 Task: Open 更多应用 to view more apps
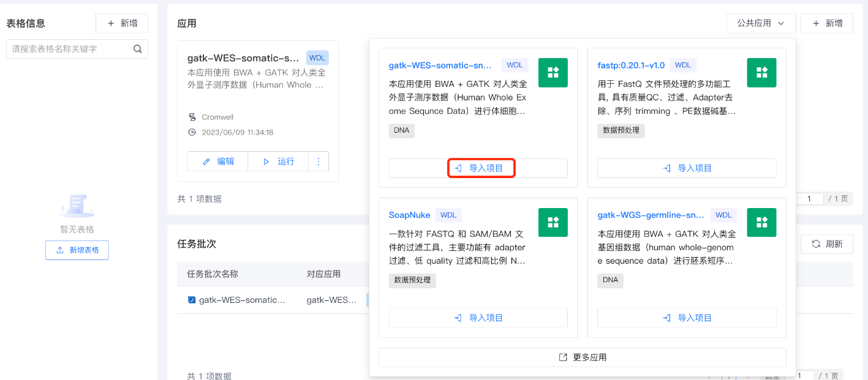(582, 357)
